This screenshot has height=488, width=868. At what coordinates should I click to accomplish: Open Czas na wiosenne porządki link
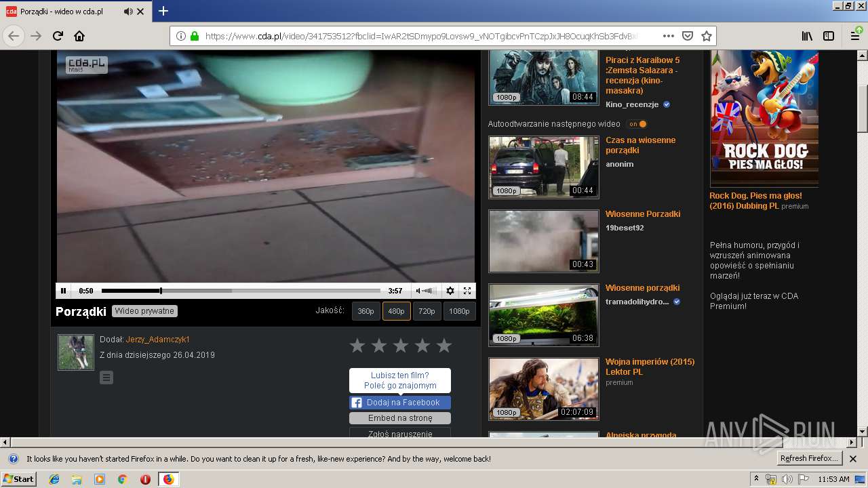click(640, 145)
